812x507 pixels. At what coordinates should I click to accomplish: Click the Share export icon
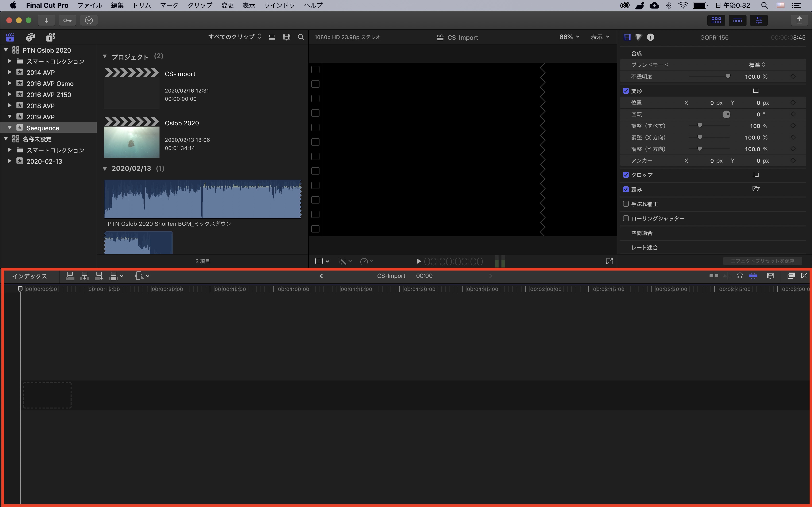pos(799,20)
